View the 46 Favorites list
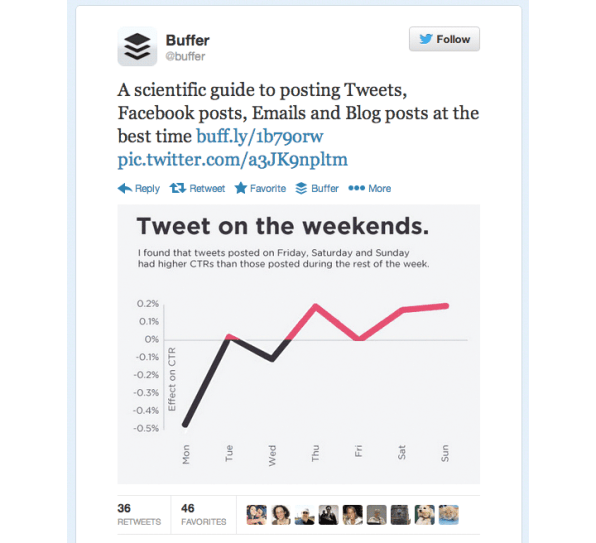The image size is (596, 543). click(203, 515)
